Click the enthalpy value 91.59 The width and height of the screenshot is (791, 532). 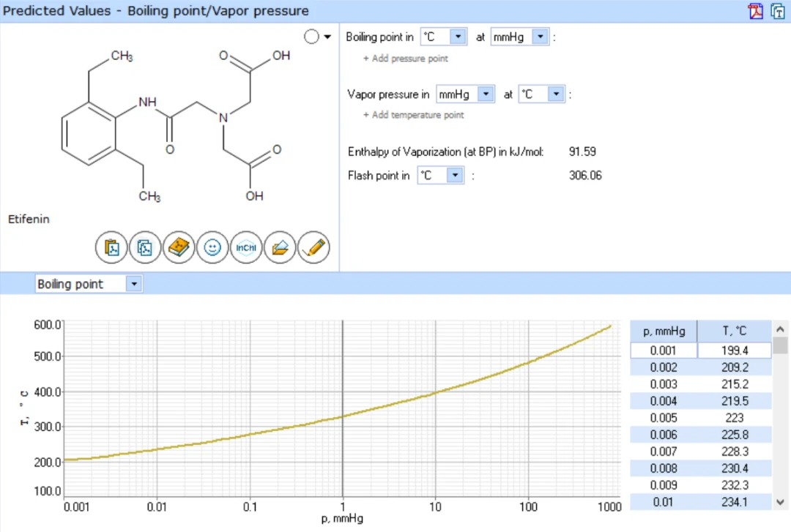coord(582,151)
